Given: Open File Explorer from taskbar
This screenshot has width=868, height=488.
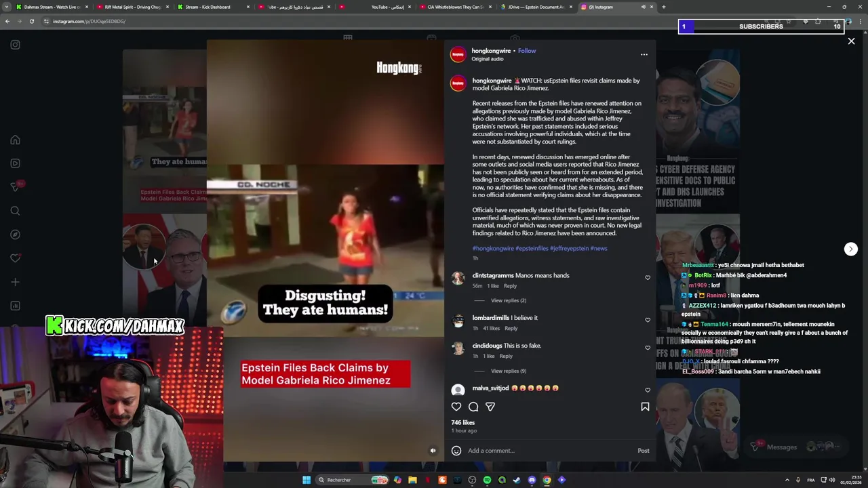Looking at the screenshot, I should [x=412, y=480].
